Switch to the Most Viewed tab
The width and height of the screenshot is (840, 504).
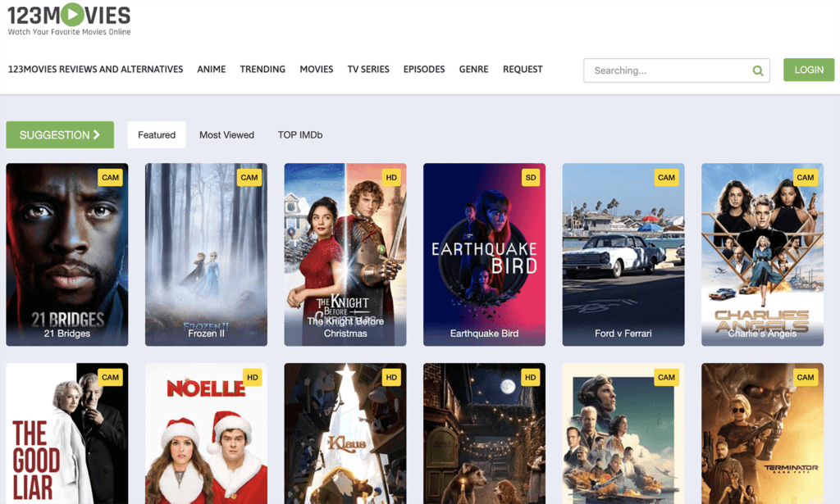pyautogui.click(x=226, y=135)
